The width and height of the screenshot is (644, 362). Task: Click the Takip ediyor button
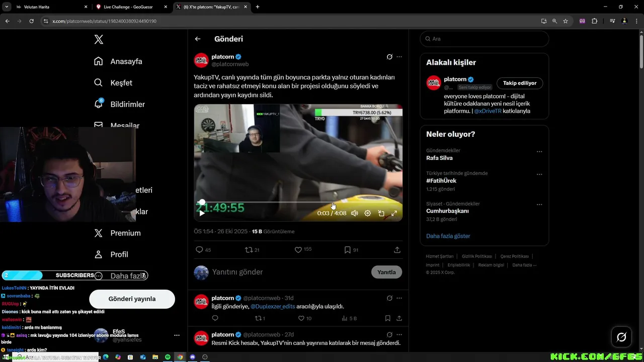point(520,83)
